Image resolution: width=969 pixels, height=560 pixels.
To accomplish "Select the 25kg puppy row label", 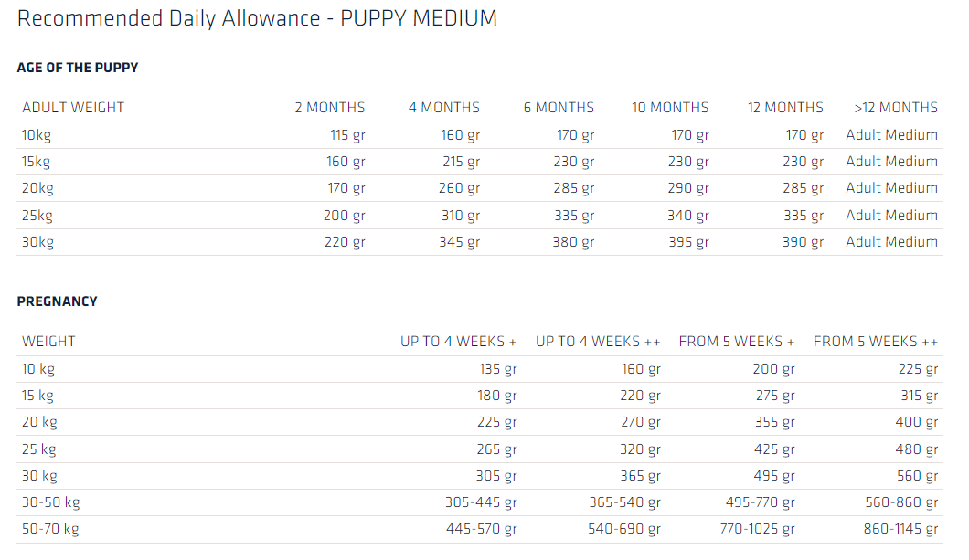I will [37, 216].
